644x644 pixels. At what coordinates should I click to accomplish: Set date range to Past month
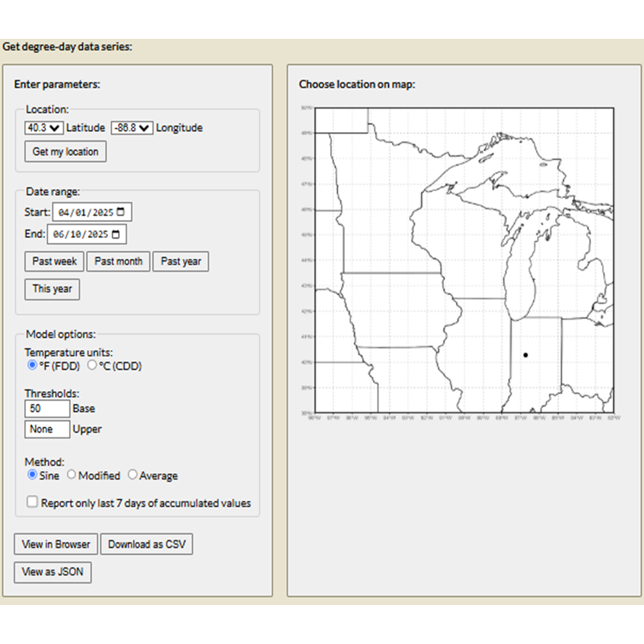coord(118,262)
